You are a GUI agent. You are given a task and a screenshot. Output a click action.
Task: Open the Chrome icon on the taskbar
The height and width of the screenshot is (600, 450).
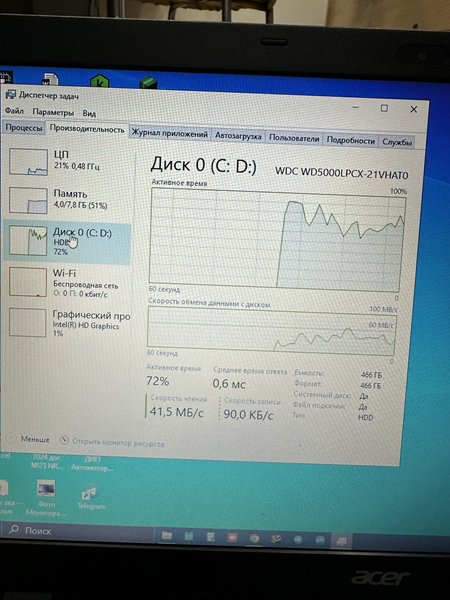click(x=254, y=538)
